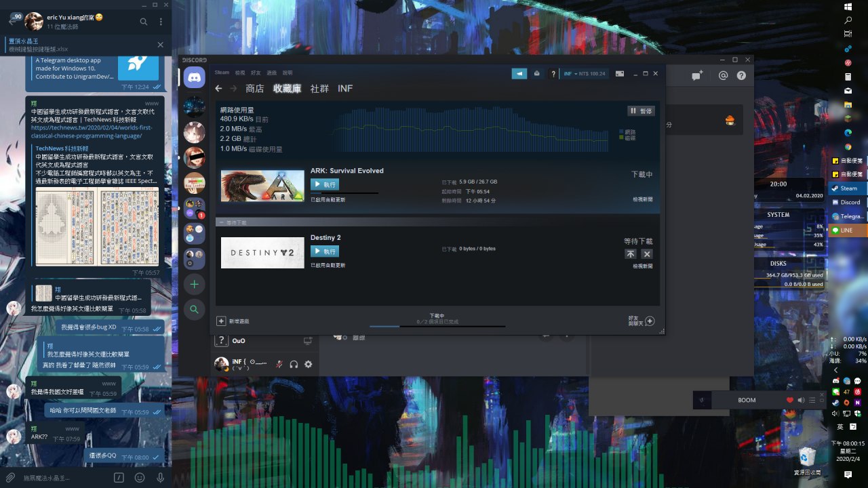Open the 檢視 menu in Steam

pyautogui.click(x=240, y=73)
